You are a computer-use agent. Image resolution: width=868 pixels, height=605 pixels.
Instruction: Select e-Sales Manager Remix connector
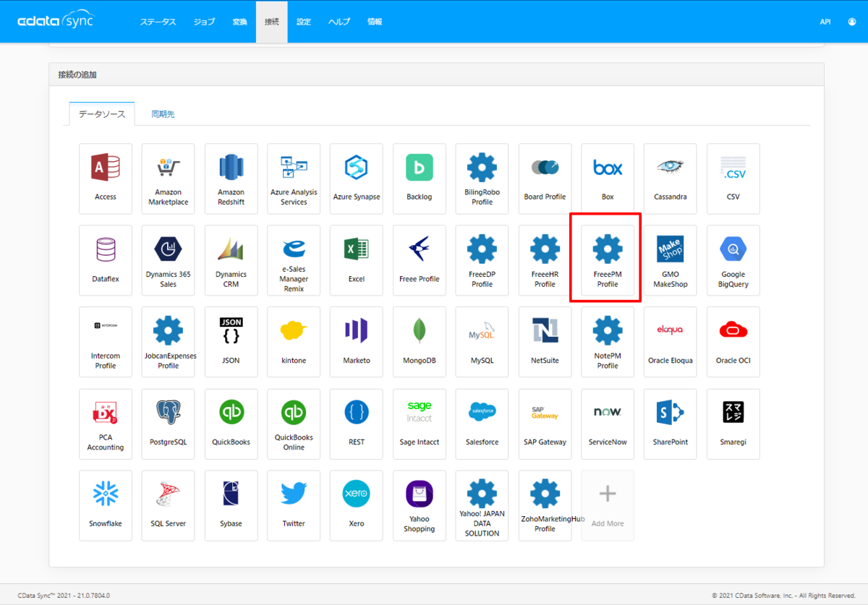294,260
